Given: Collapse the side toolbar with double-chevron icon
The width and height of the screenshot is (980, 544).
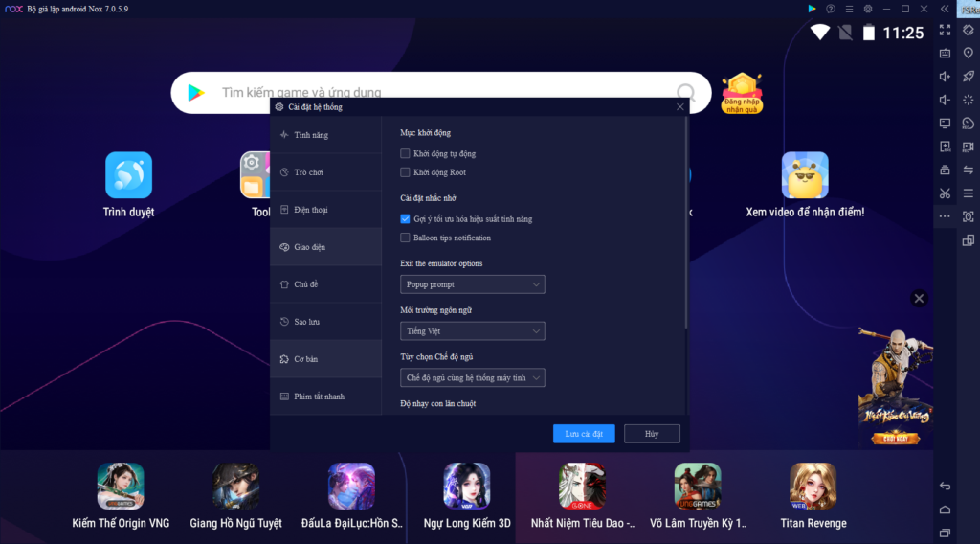Looking at the screenshot, I should [945, 9].
